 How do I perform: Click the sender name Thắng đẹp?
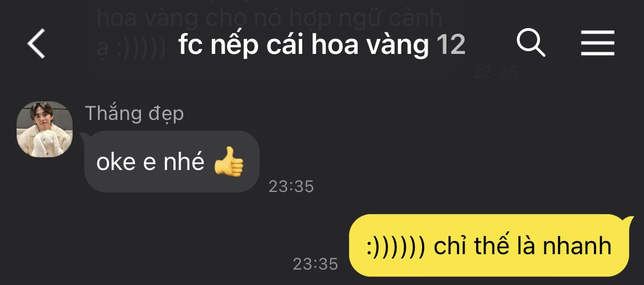[x=134, y=113]
